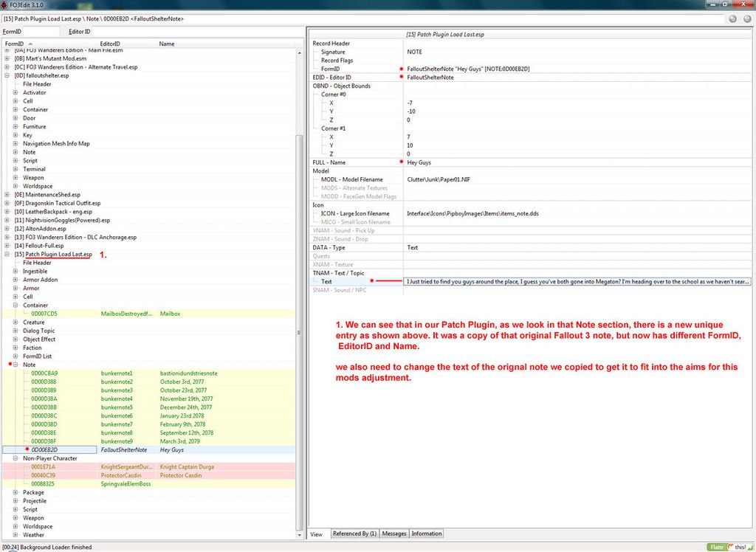Click the back navigation arrow icon
This screenshot has height=552, width=756.
point(732,18)
